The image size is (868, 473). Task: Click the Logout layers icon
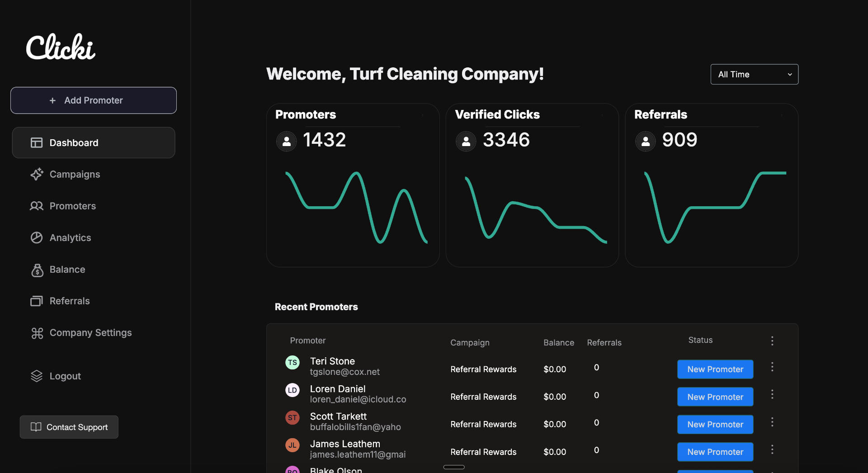click(x=37, y=376)
